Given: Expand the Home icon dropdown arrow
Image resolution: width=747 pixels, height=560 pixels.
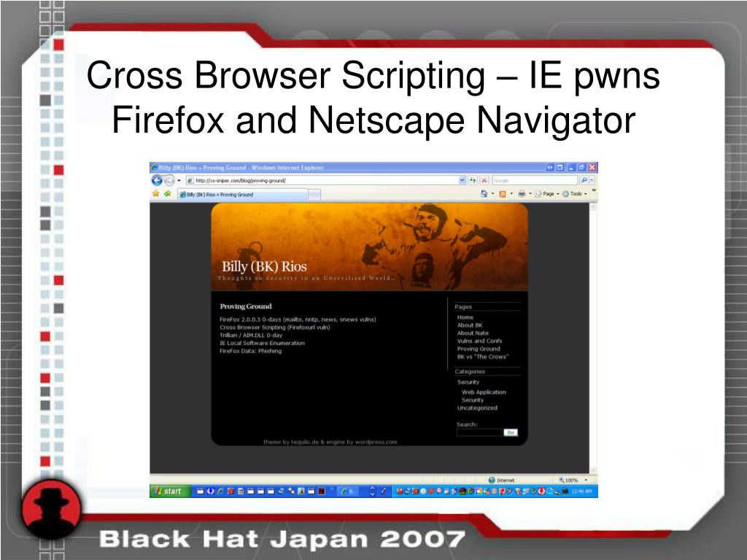Looking at the screenshot, I should [x=492, y=194].
